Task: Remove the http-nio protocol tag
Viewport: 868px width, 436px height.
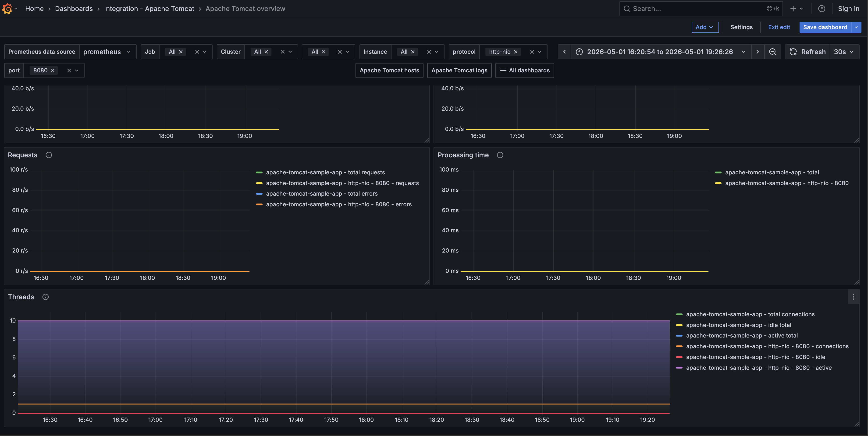Action: [516, 52]
